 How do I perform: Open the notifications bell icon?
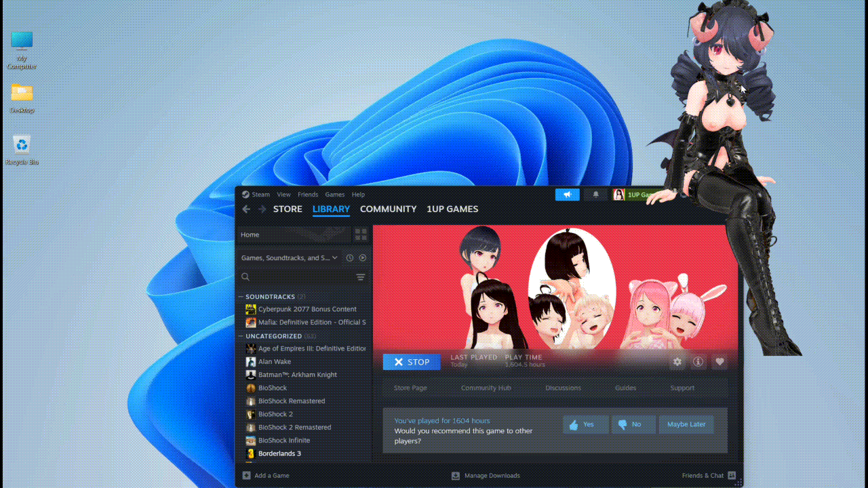pyautogui.click(x=596, y=195)
